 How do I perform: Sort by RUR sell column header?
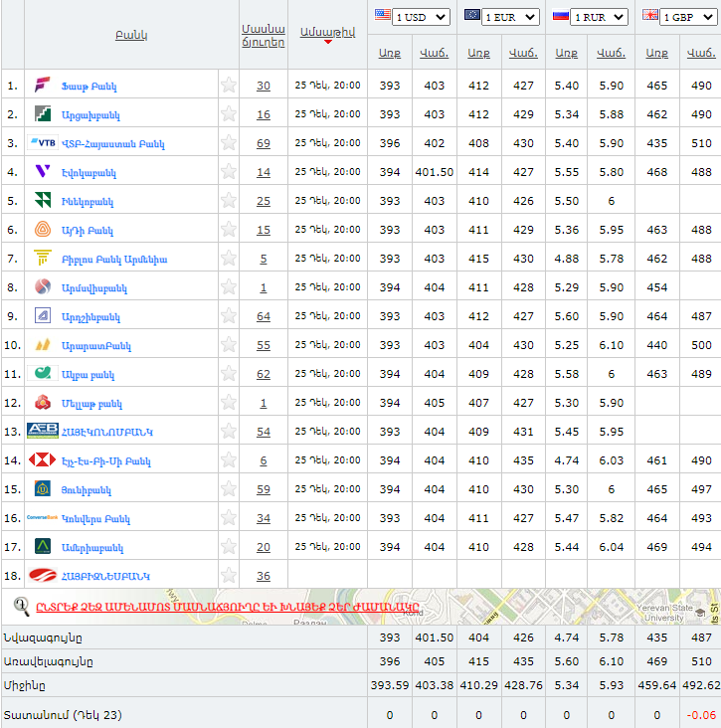[x=611, y=53]
